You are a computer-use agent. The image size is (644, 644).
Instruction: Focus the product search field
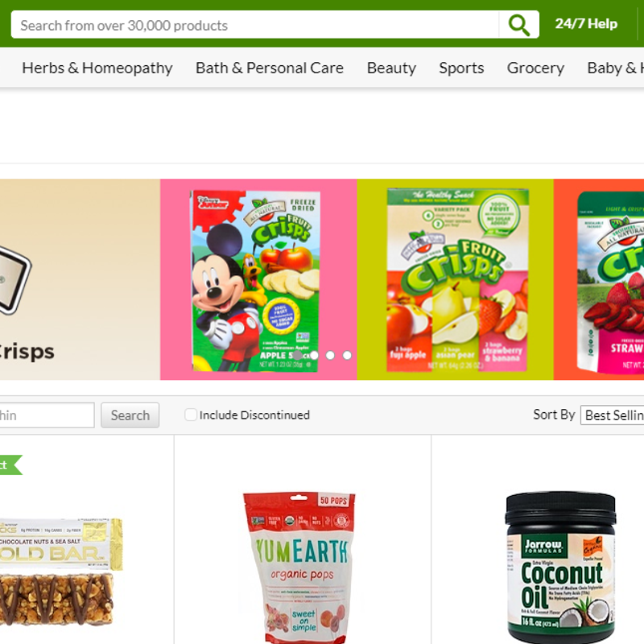click(254, 25)
